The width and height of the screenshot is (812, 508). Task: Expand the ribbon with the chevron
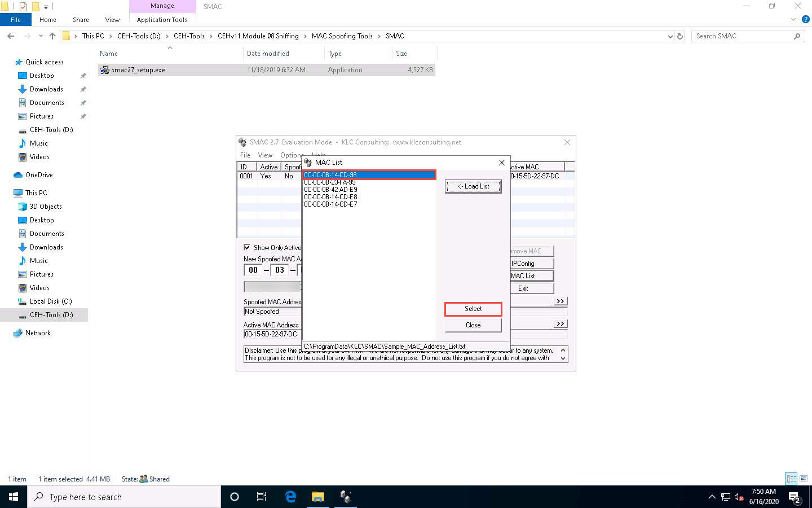[793, 20]
